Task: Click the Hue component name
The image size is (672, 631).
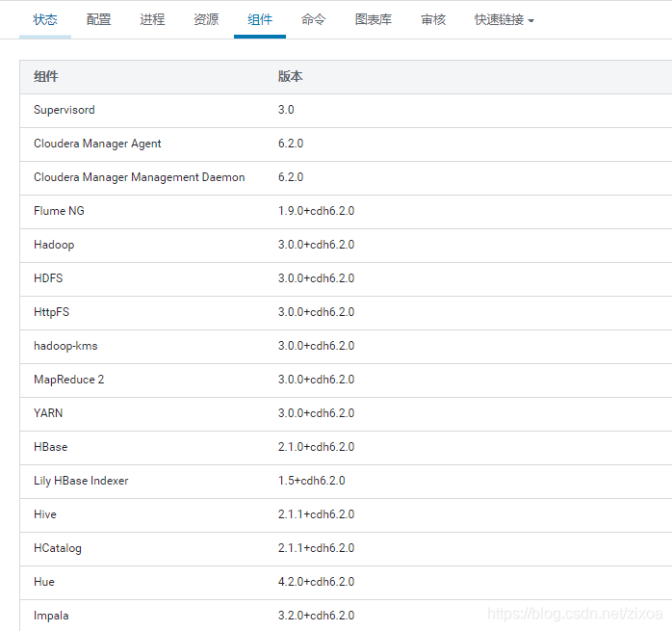Action: [44, 582]
